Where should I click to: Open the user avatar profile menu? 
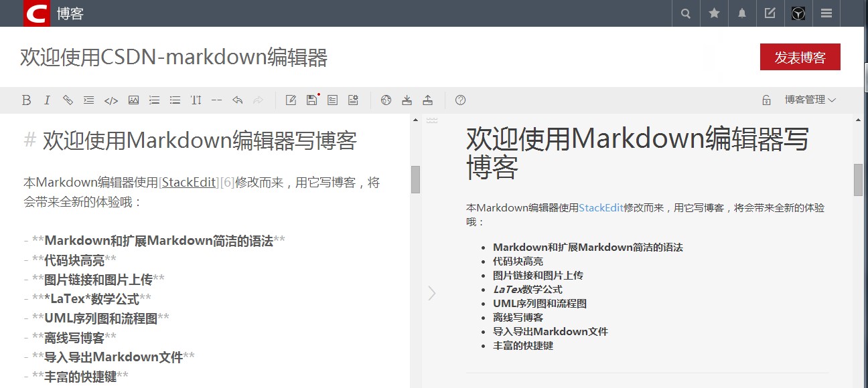tap(798, 13)
